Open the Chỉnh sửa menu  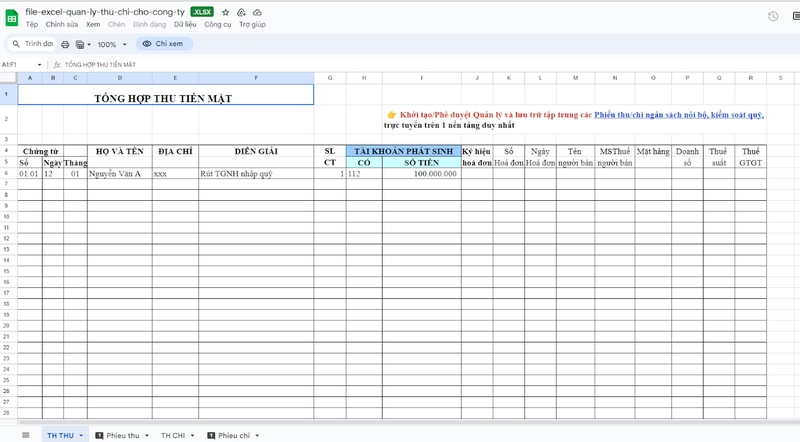click(62, 24)
